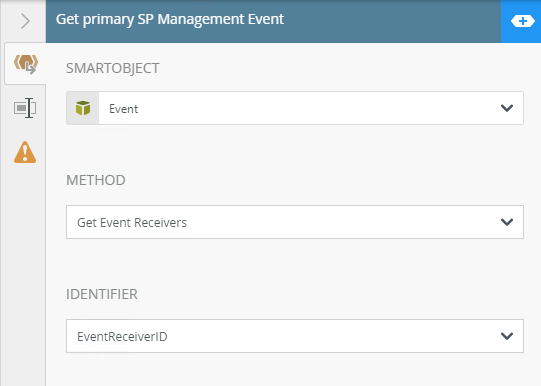The width and height of the screenshot is (541, 386).
Task: Open the SmartObject configuration tab icon
Action: click(26, 64)
